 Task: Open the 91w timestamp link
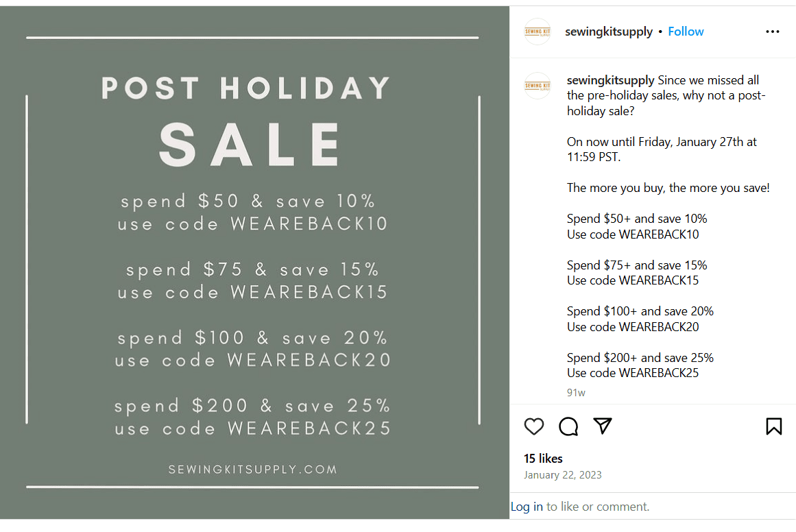(x=575, y=392)
